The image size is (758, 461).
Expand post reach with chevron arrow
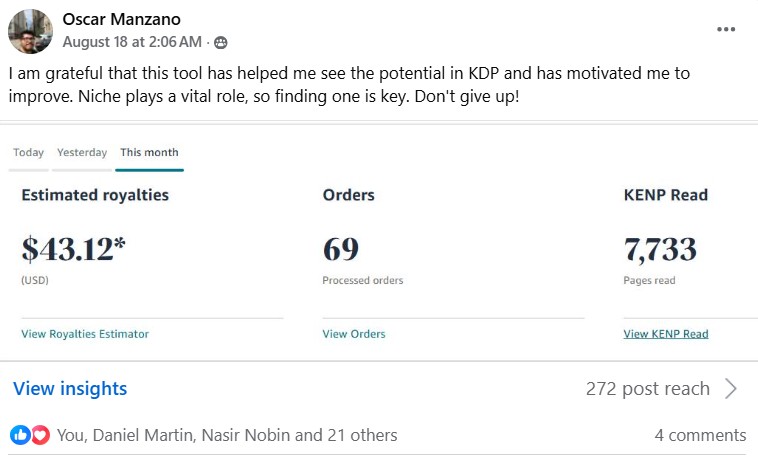pyautogui.click(x=731, y=389)
